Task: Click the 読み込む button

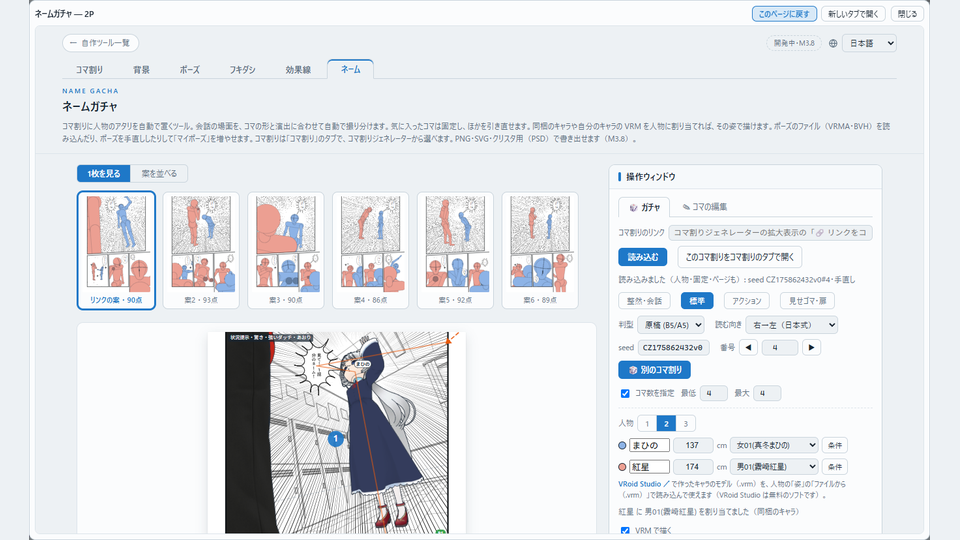Action: (x=642, y=257)
